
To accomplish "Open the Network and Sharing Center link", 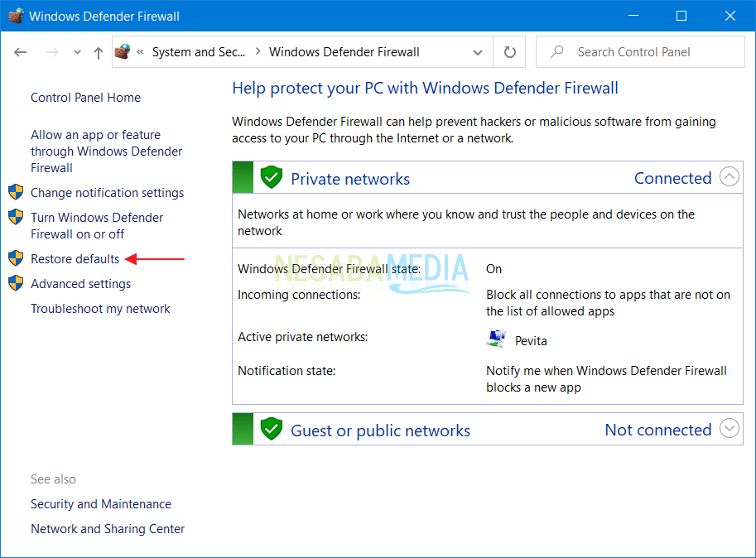I will (107, 528).
